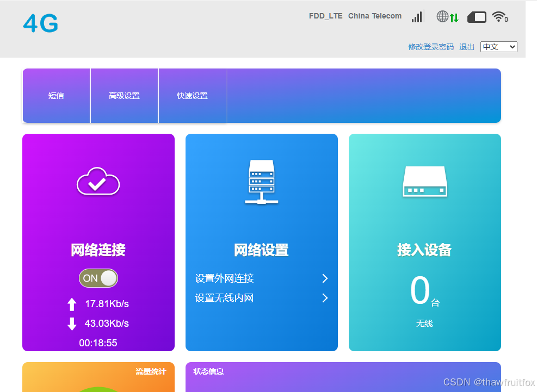Click the 状态信息 panel title
The width and height of the screenshot is (537, 392).
tap(208, 371)
